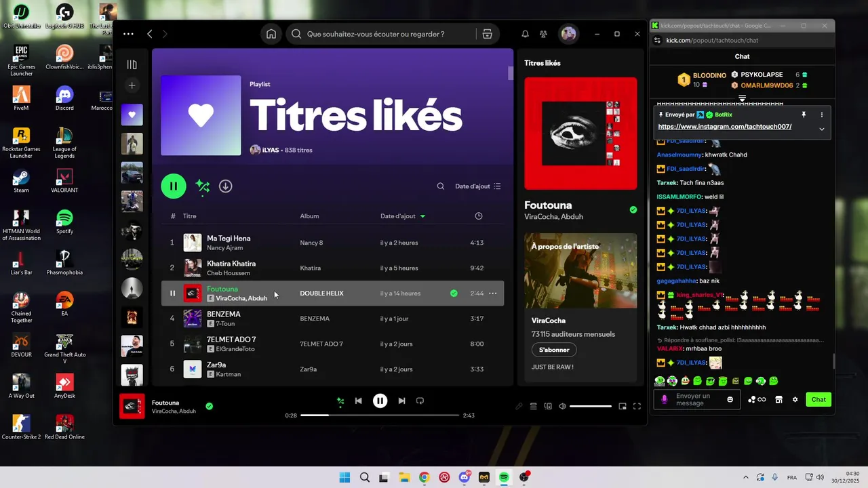Focus the Envoyer un message field
The height and width of the screenshot is (488, 868).
(x=697, y=400)
